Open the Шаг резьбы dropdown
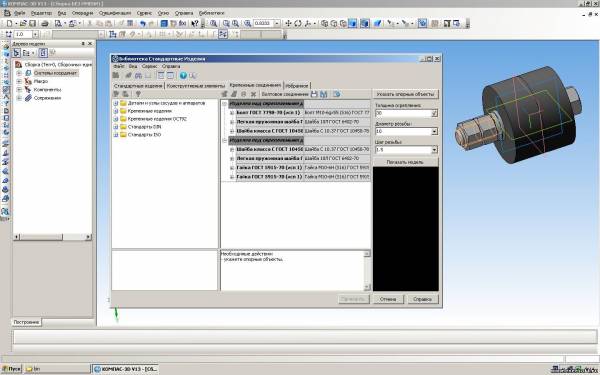 point(434,150)
